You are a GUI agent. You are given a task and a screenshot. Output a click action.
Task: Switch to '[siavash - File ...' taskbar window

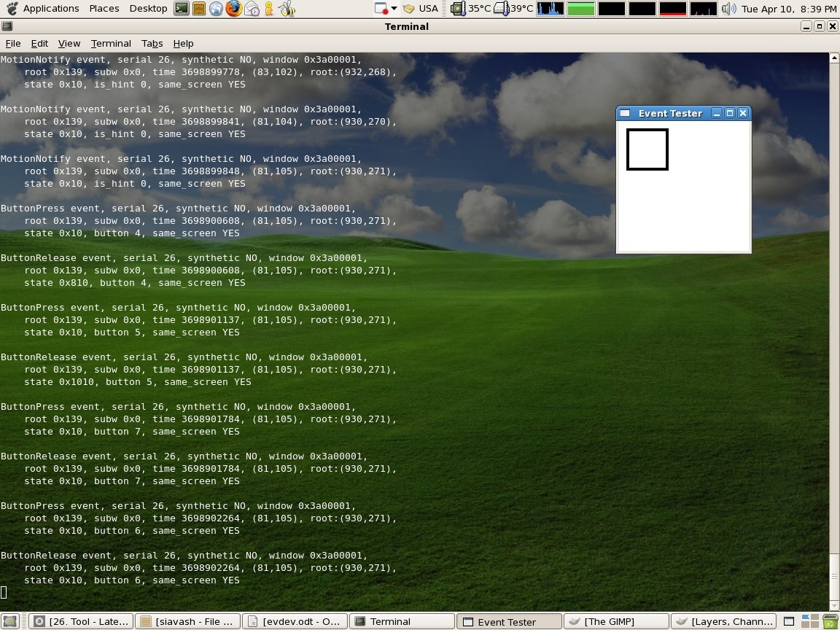pos(187,621)
